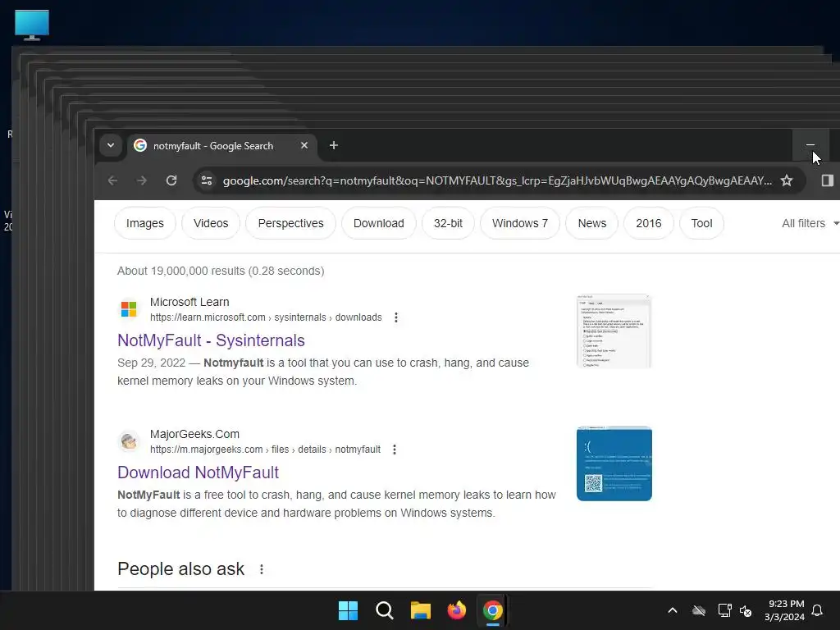Apply the 32-bit filter chip
Image resolution: width=840 pixels, height=630 pixels.
click(x=449, y=223)
